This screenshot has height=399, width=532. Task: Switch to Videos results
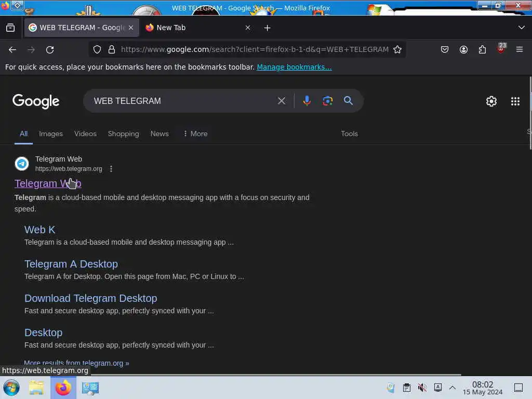86,134
